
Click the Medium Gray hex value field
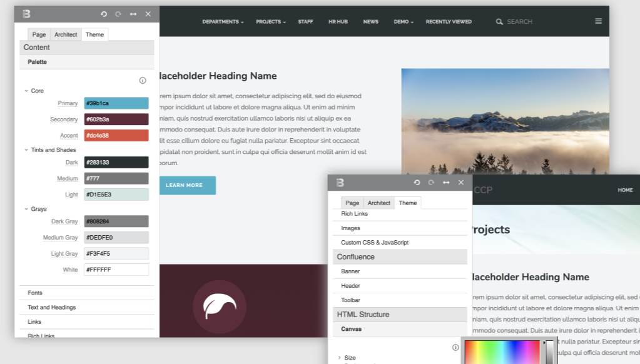(116, 237)
